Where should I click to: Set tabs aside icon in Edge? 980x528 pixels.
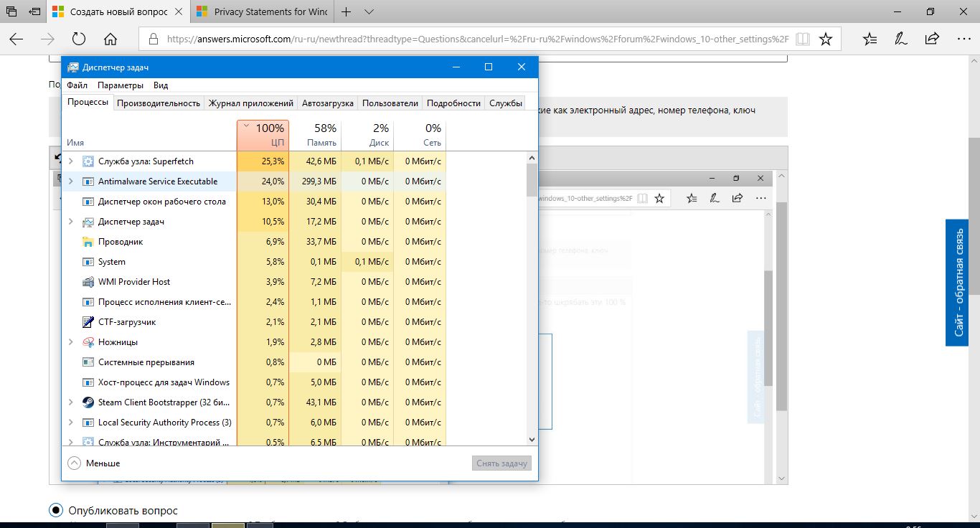[x=34, y=12]
